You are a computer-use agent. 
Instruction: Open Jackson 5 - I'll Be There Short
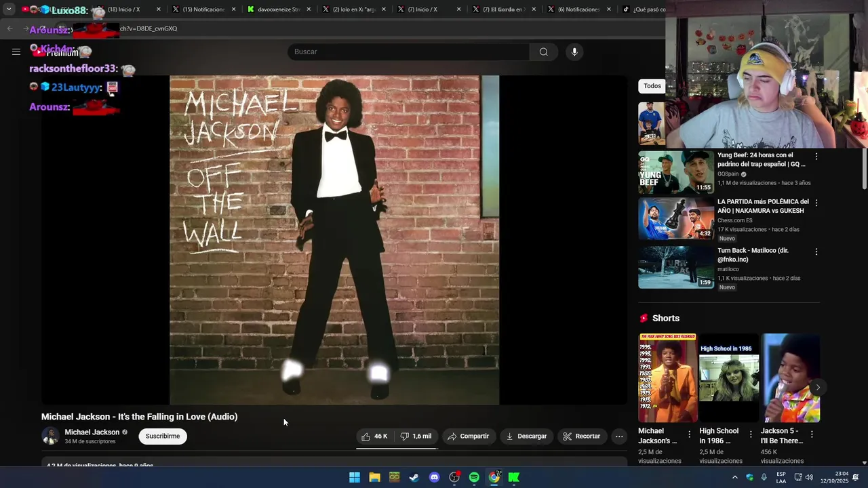[790, 378]
